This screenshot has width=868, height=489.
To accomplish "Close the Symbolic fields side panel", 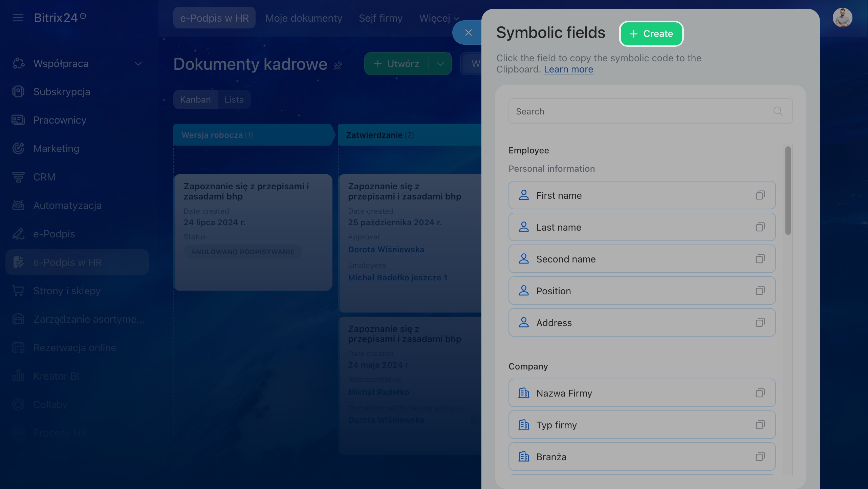I will (x=468, y=33).
